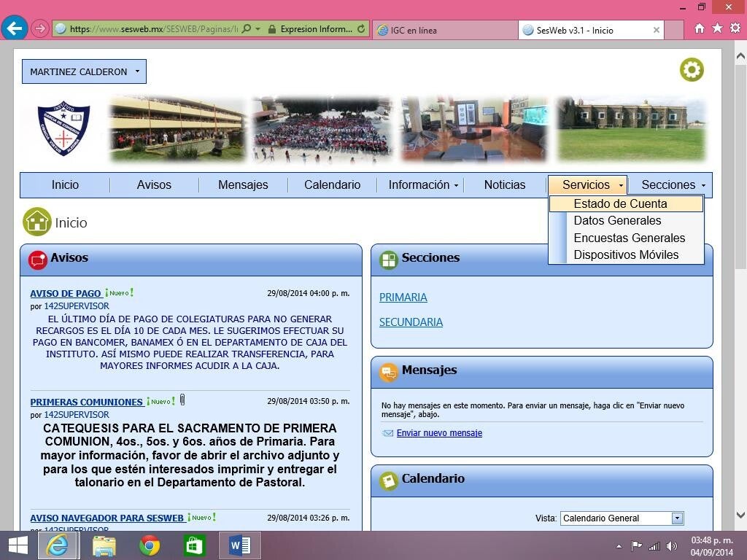
Task: Click the orange Mensajes panel icon
Action: pyautogui.click(x=389, y=371)
